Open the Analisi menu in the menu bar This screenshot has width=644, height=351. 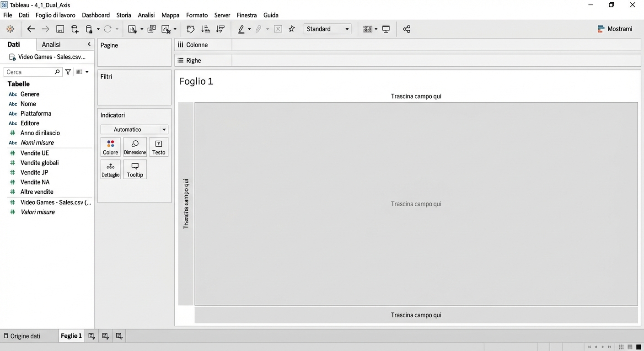pyautogui.click(x=146, y=15)
